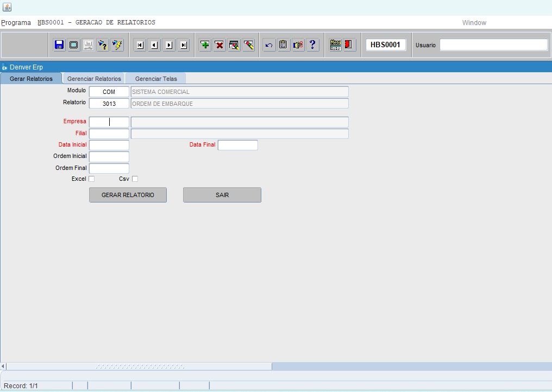Focus the Data Final input field
The image size is (552, 392).
237,145
